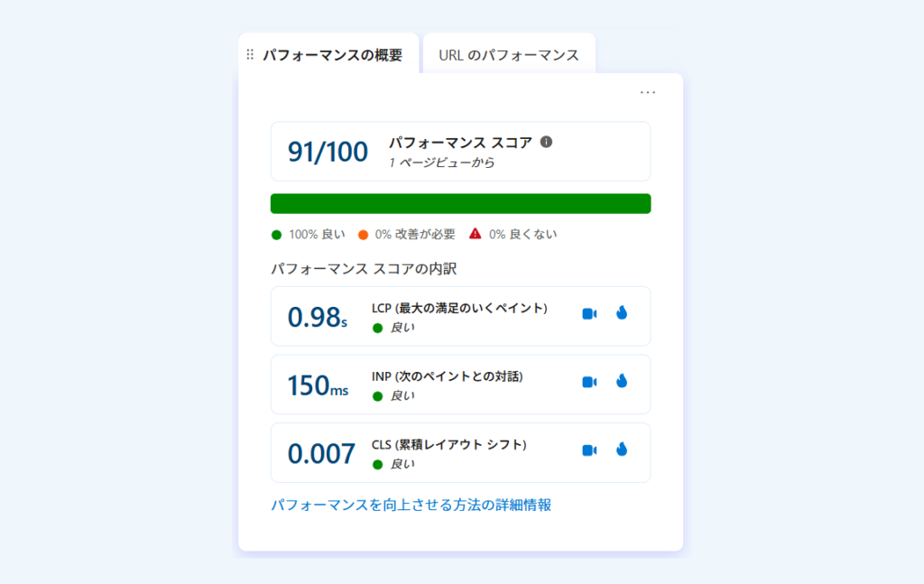Select the CLS 0.007 metric card

tap(460, 453)
